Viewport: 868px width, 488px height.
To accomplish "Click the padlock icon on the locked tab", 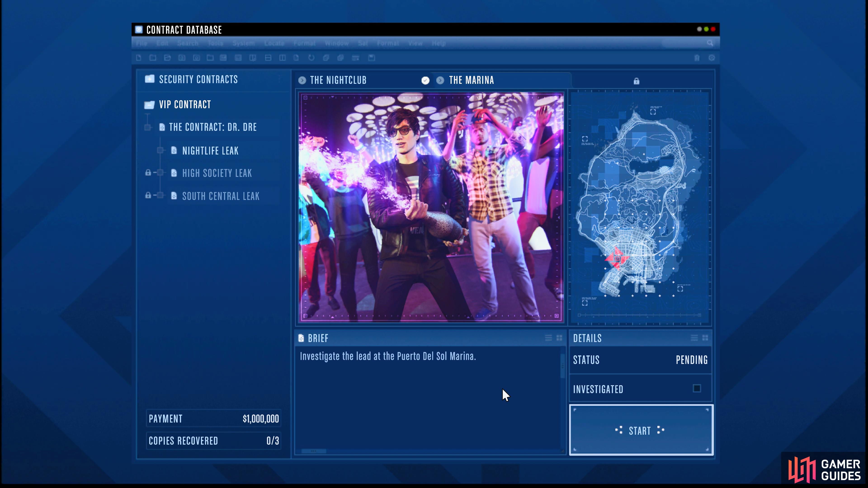I will 636,81.
